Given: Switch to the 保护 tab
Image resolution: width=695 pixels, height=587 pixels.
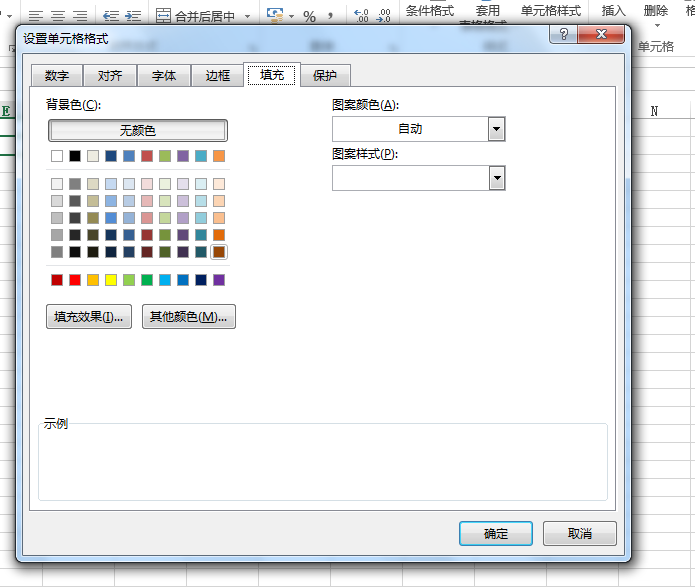Looking at the screenshot, I should (x=325, y=75).
